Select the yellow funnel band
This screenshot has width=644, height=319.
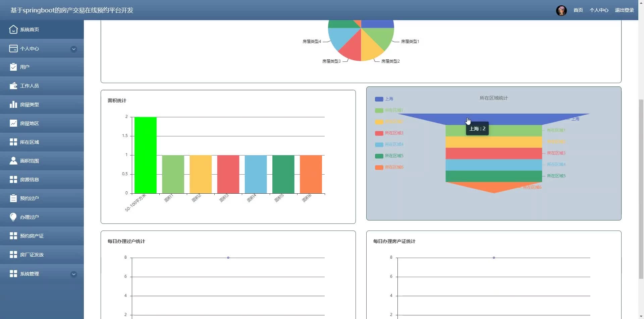(x=494, y=142)
